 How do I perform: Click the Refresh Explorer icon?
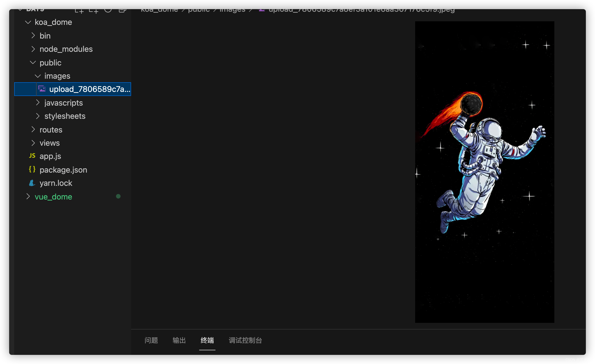click(108, 10)
